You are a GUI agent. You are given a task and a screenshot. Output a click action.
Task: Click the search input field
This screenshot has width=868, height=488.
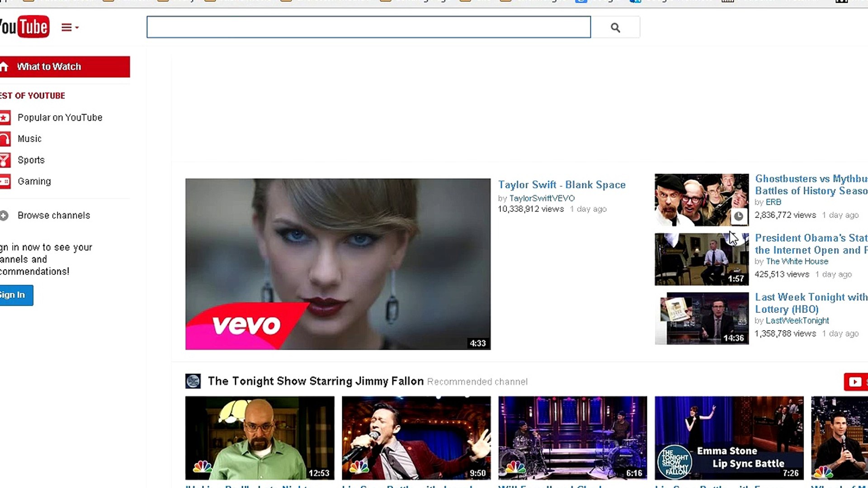(x=368, y=27)
